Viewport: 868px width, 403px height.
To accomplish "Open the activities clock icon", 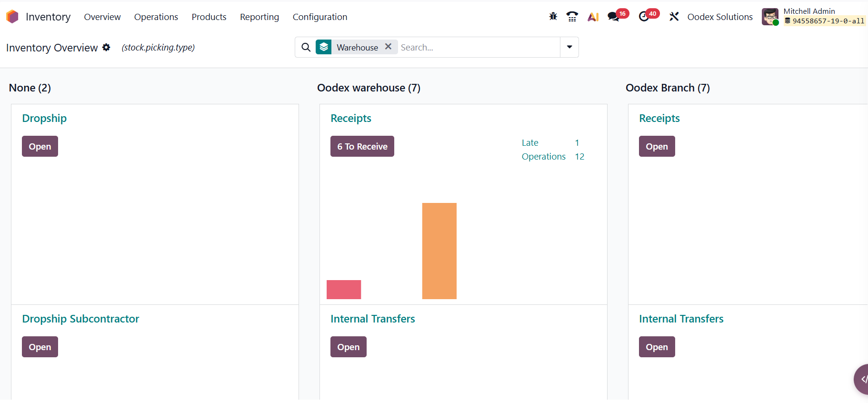I will [x=644, y=17].
